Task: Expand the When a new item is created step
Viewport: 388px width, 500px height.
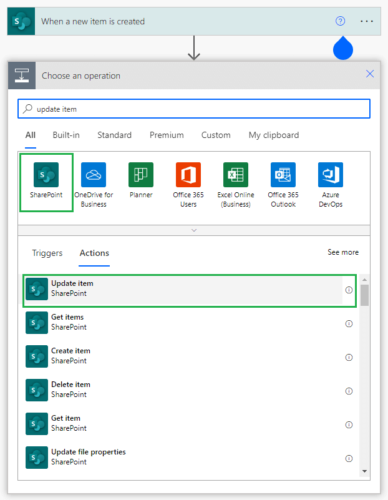Action: tap(194, 21)
